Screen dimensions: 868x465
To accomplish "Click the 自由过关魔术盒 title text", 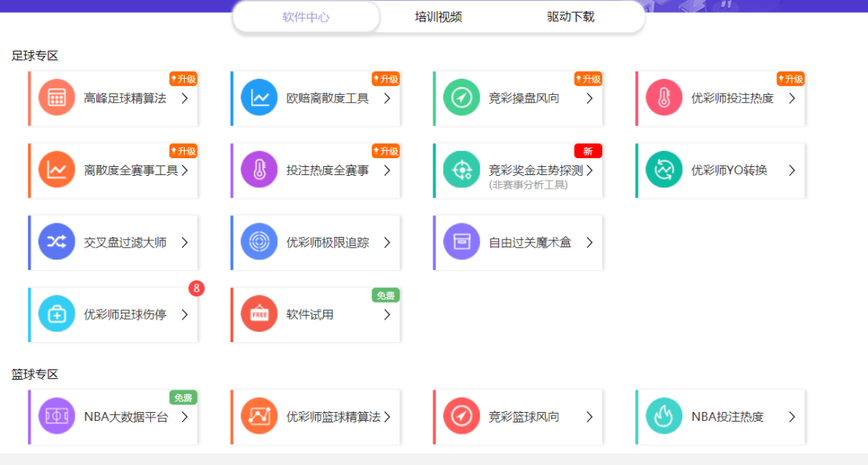I will [x=530, y=243].
